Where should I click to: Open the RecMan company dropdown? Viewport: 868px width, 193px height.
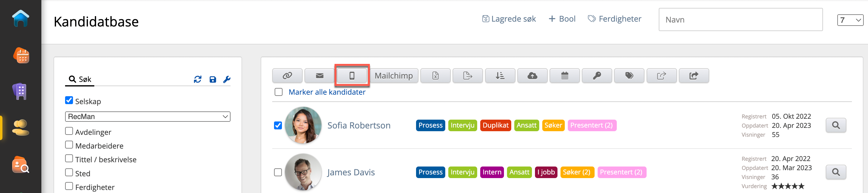coord(147,116)
